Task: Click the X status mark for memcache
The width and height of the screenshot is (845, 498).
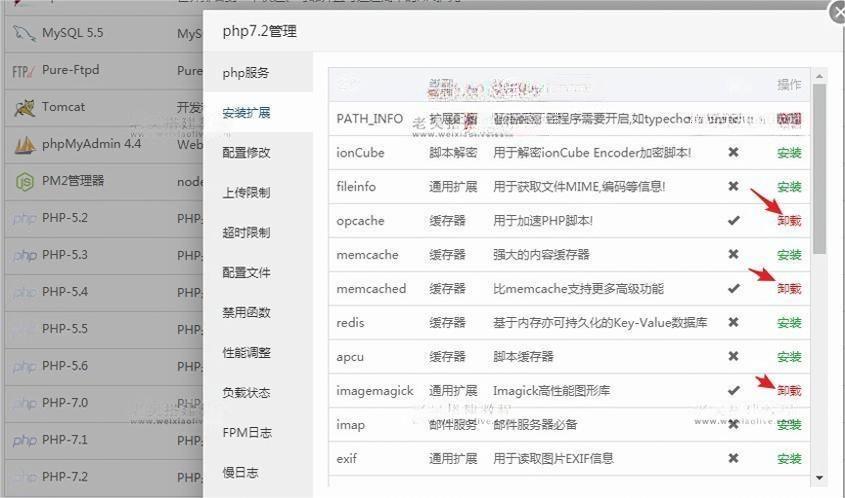Action: pyautogui.click(x=733, y=254)
